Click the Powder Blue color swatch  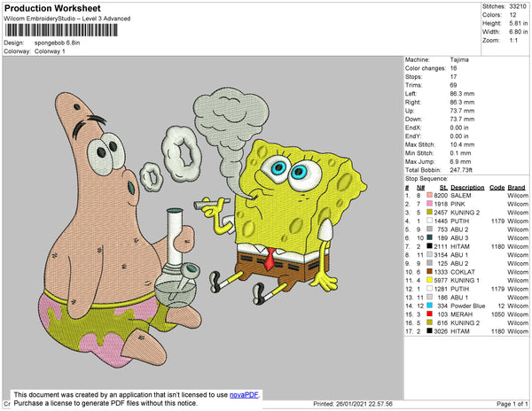click(429, 306)
